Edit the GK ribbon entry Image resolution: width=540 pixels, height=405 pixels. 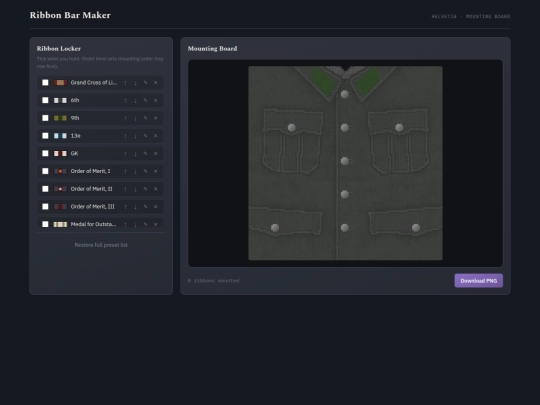coord(145,153)
